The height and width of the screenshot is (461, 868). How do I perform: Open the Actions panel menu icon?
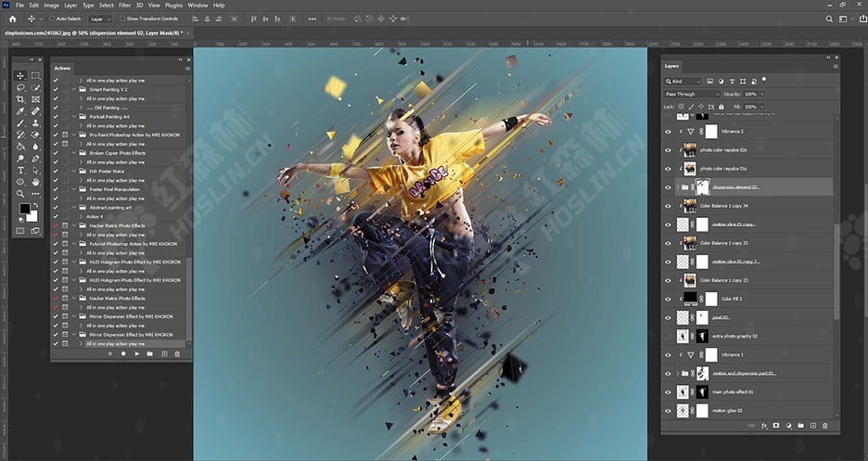(x=187, y=69)
